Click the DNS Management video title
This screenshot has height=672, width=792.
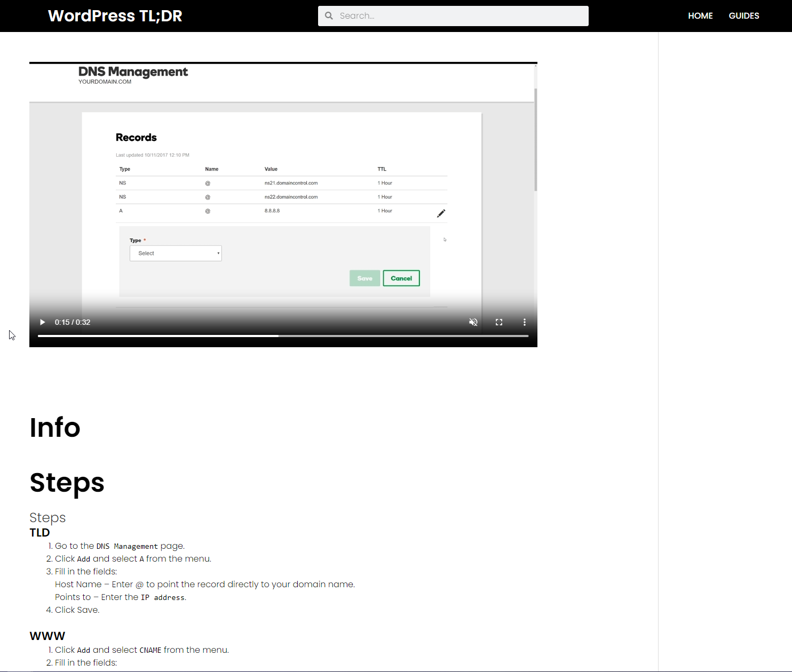pos(133,72)
